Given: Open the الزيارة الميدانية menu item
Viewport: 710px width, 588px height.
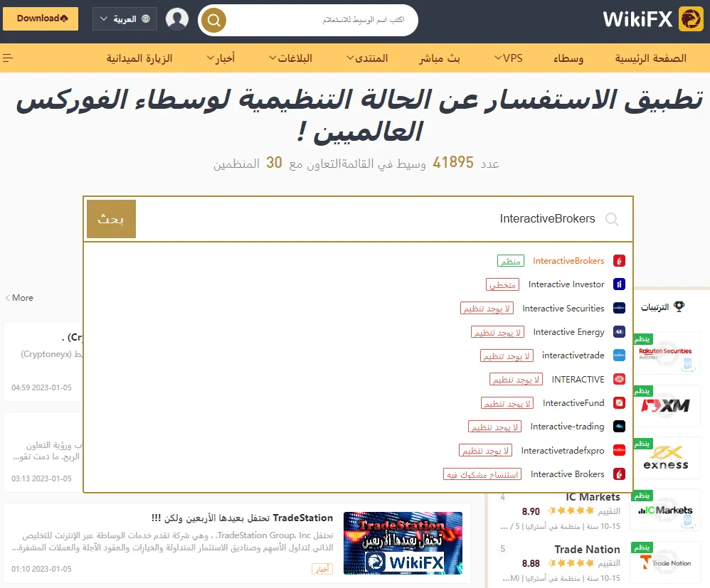Looking at the screenshot, I should 139,58.
